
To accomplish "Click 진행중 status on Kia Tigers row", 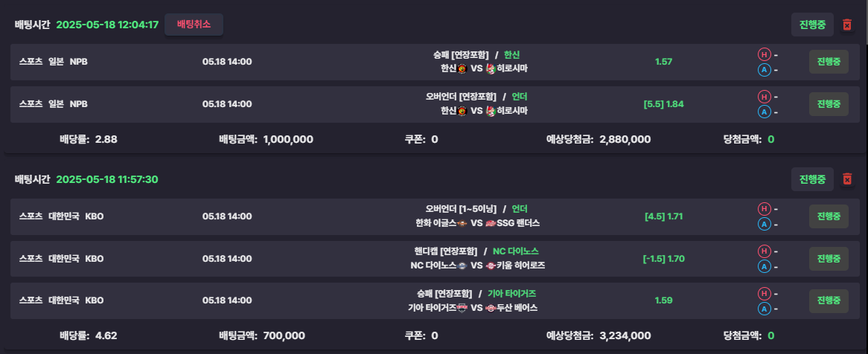I will click(829, 300).
